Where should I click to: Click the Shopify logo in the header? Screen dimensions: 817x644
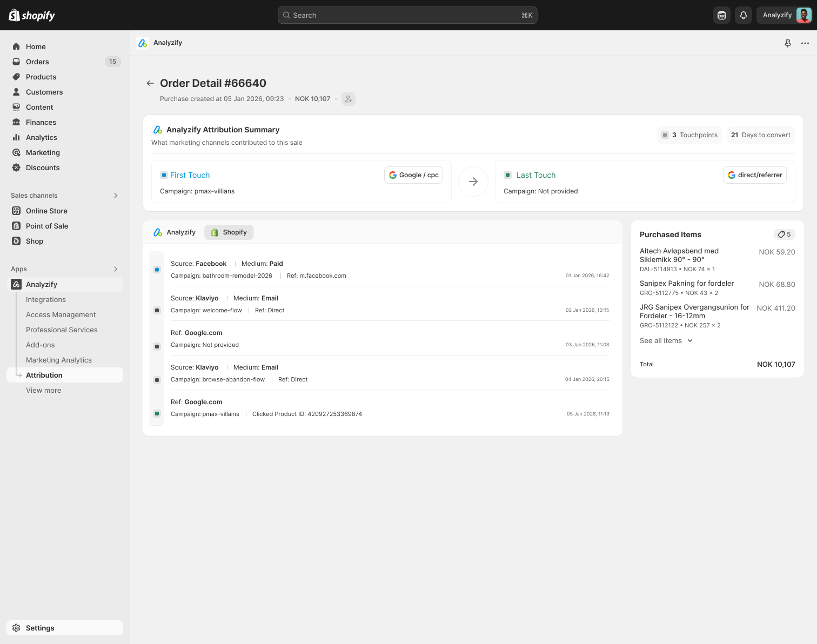point(32,15)
